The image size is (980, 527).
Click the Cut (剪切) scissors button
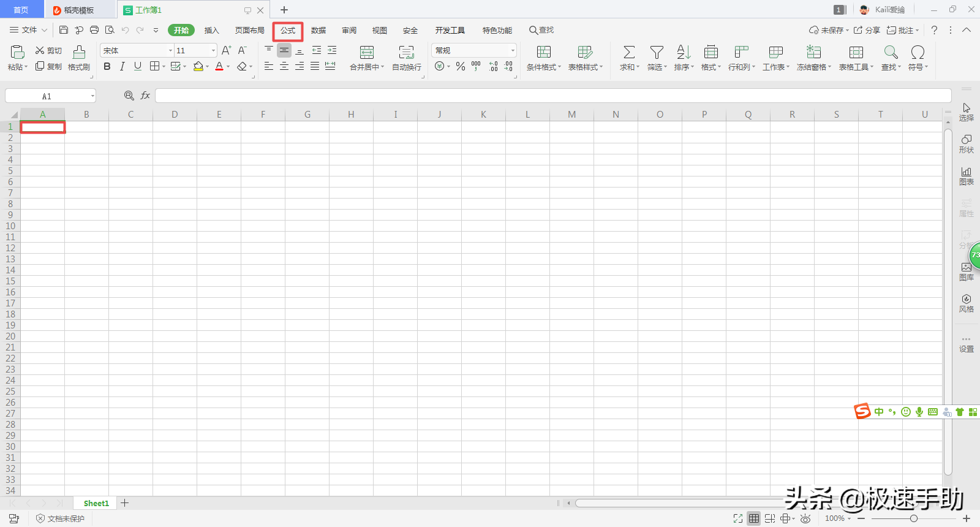click(48, 50)
